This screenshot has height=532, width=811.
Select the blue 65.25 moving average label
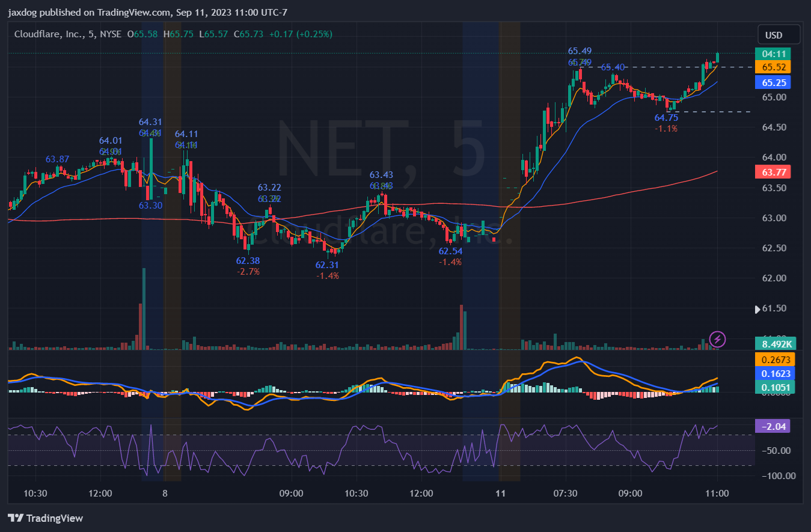pyautogui.click(x=773, y=82)
